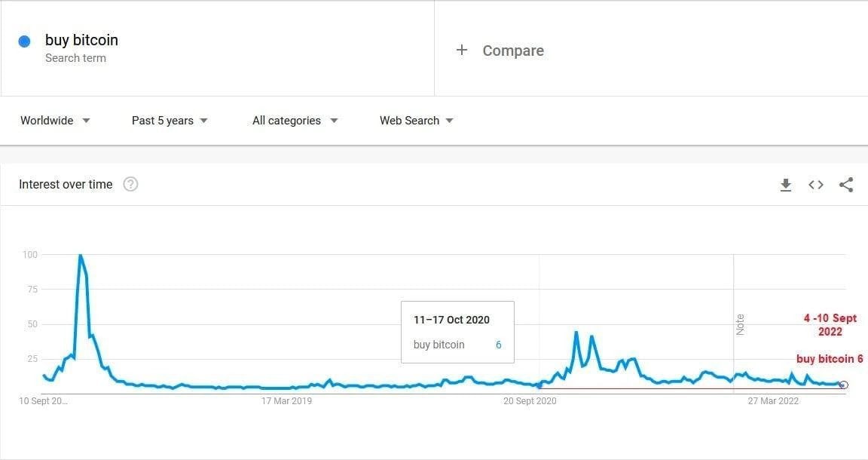Expand the Worldwide region dropdown
This screenshot has width=868, height=460.
(55, 121)
